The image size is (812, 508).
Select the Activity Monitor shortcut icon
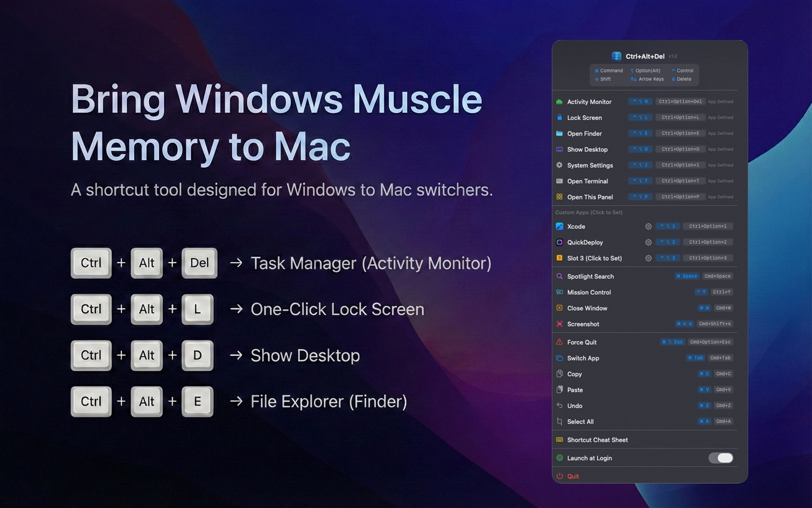coord(559,102)
